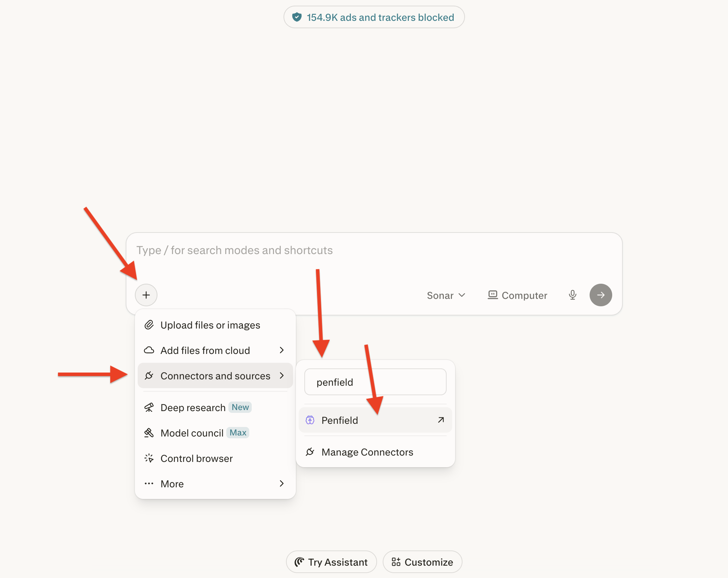Open the Sonar model dropdown
Image resolution: width=728 pixels, height=578 pixels.
[446, 295]
